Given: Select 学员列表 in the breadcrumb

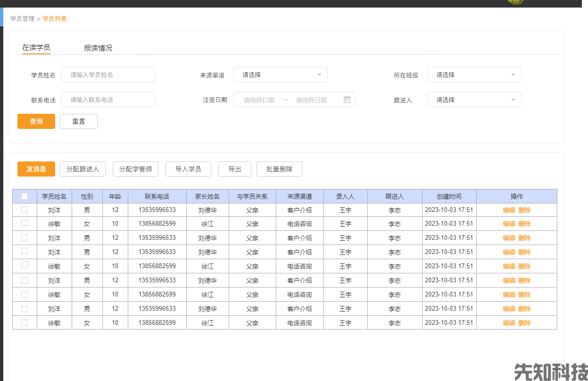Looking at the screenshot, I should 55,19.
